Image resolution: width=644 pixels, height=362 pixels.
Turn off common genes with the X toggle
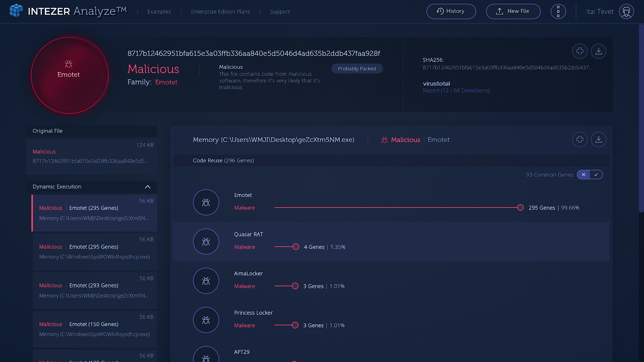point(583,175)
